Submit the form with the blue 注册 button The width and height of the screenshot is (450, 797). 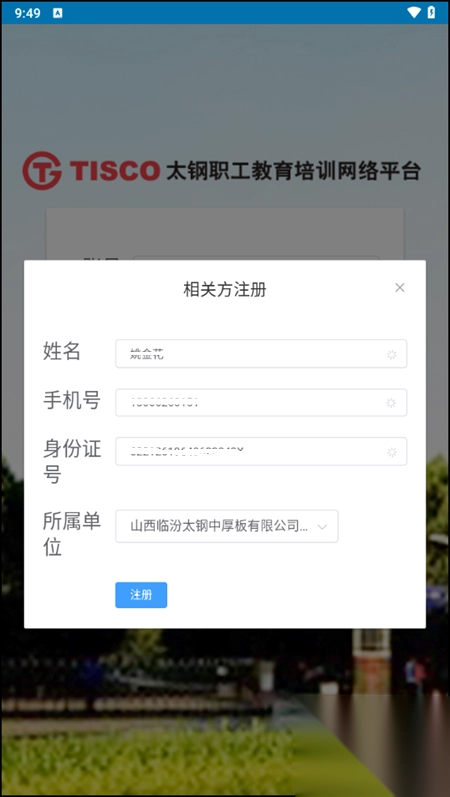coord(141,595)
